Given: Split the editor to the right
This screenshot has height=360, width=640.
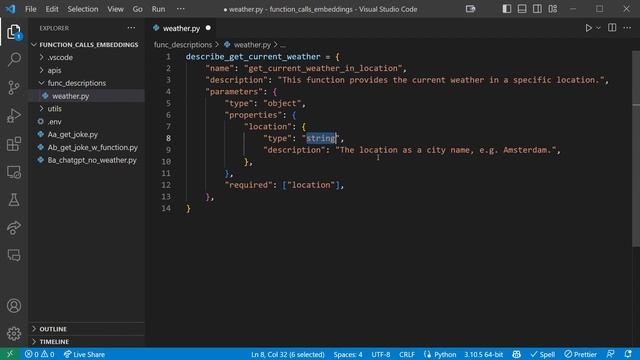Looking at the screenshot, I should 612,28.
